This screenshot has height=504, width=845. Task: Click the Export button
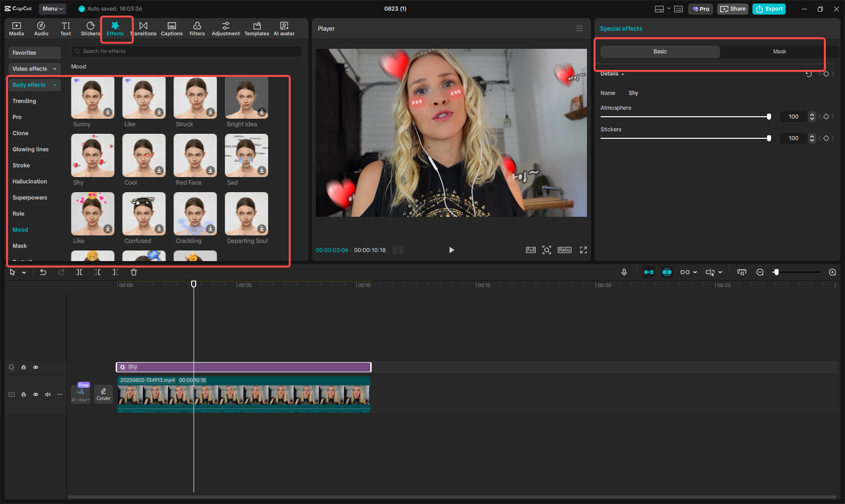769,9
